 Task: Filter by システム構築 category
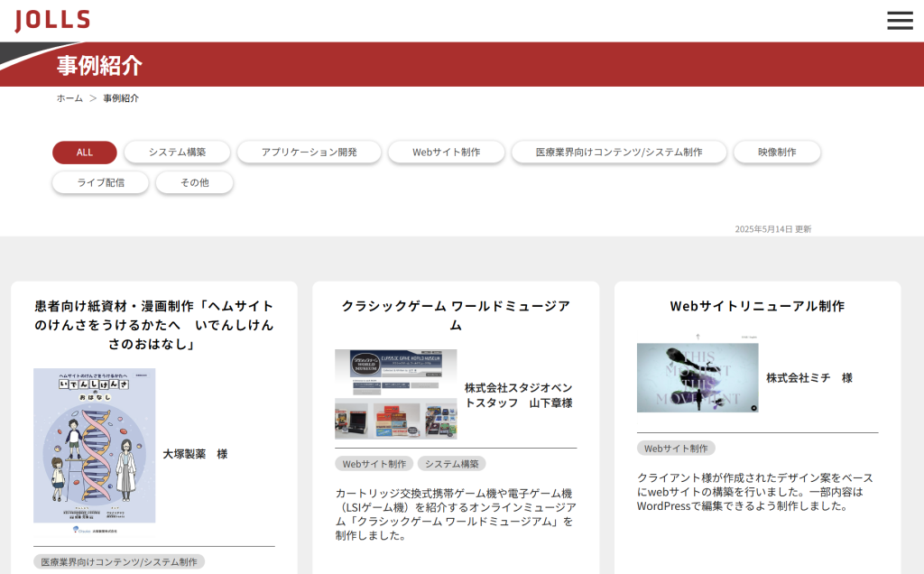177,153
